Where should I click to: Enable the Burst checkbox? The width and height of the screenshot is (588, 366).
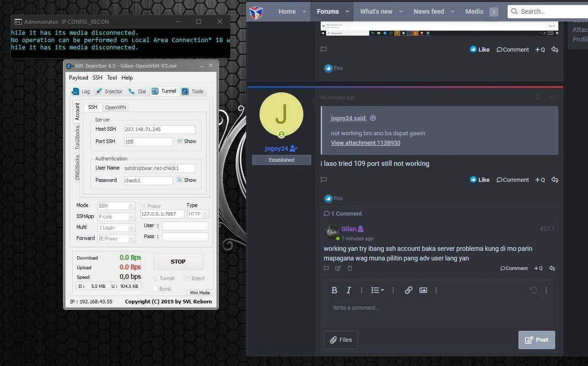click(x=155, y=289)
